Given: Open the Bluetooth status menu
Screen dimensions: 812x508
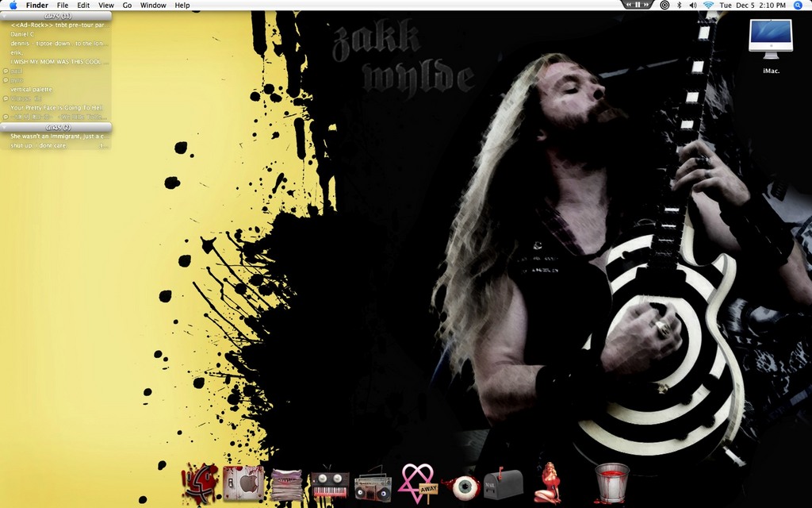Looking at the screenshot, I should tap(680, 6).
